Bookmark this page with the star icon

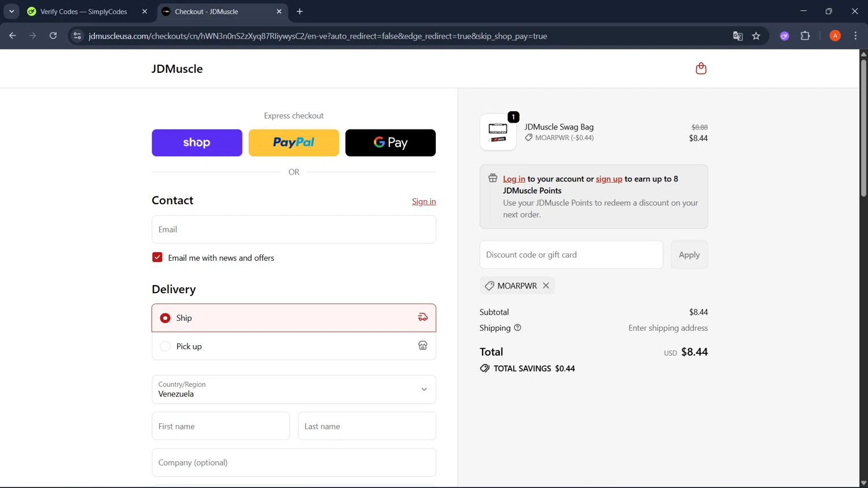tap(756, 36)
